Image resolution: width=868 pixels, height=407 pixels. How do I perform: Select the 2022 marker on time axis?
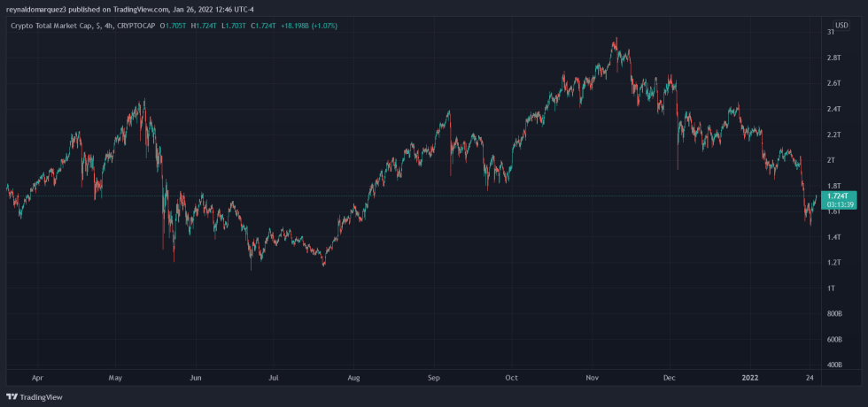click(x=749, y=377)
